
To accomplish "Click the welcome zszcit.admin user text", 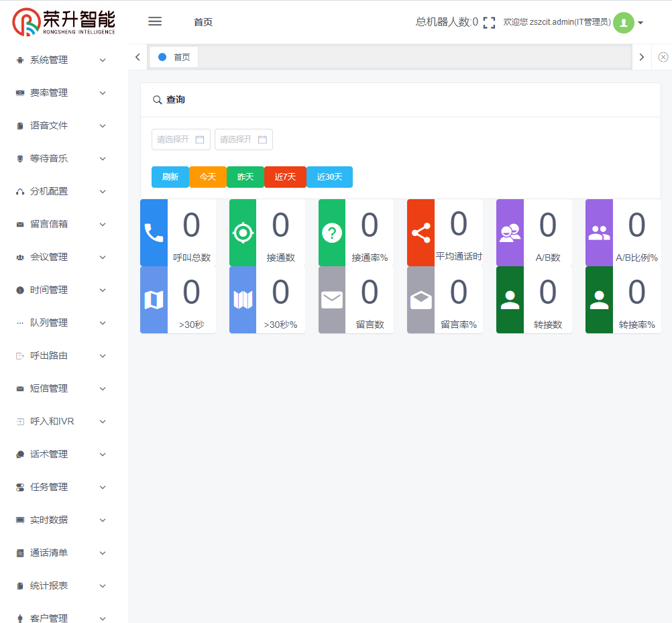I will pyautogui.click(x=557, y=22).
